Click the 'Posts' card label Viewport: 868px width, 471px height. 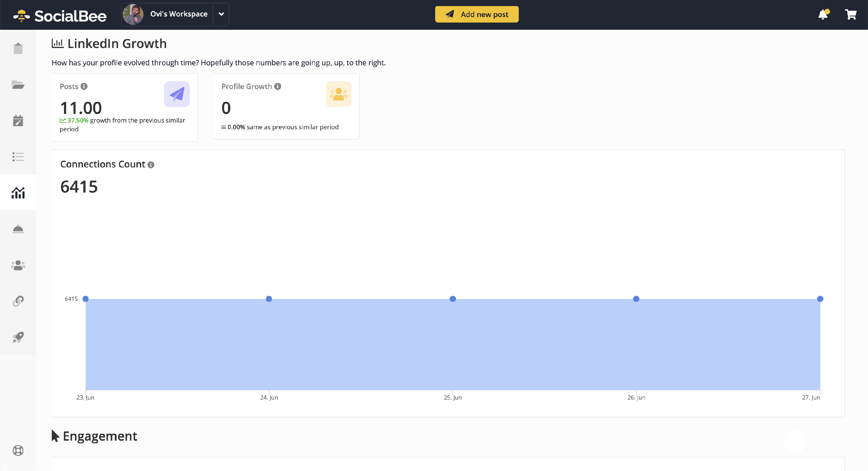(69, 86)
